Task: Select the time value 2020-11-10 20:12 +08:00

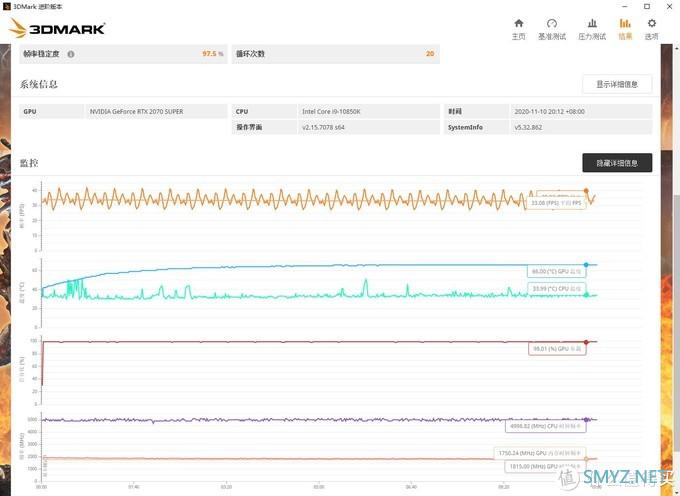Action: [549, 111]
